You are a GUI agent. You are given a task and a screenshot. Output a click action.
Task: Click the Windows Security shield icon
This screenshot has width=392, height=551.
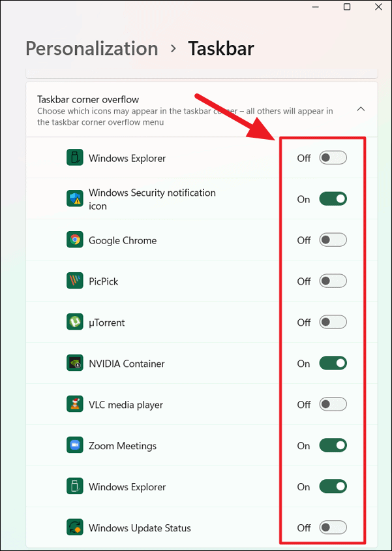75,198
